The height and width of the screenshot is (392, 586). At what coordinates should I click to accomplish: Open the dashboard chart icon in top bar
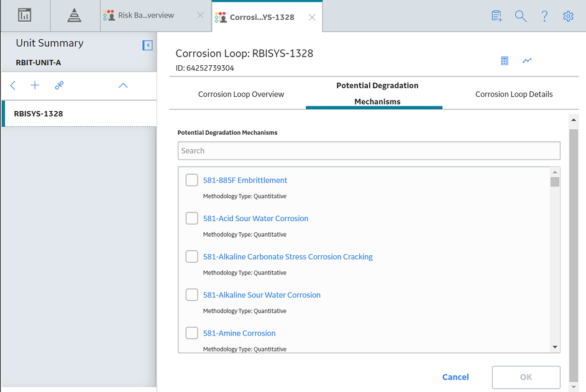[x=25, y=16]
